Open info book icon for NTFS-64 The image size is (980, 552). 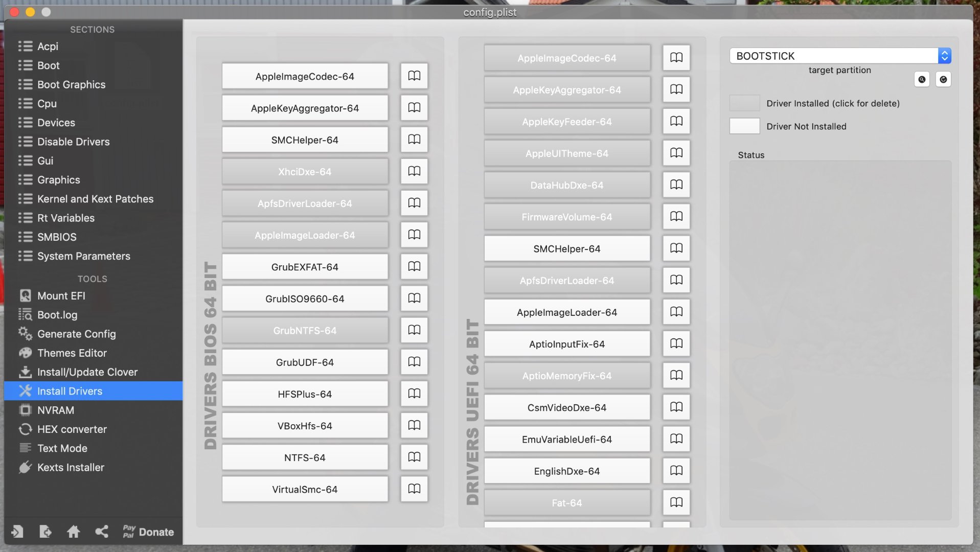click(x=414, y=457)
